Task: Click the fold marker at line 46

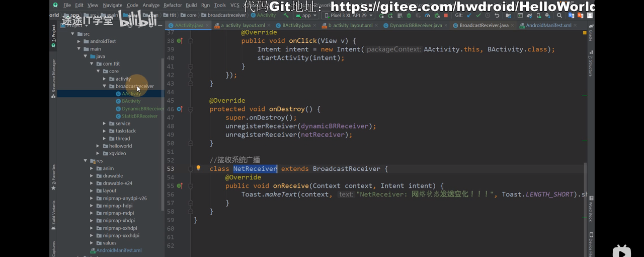Action: tap(191, 109)
